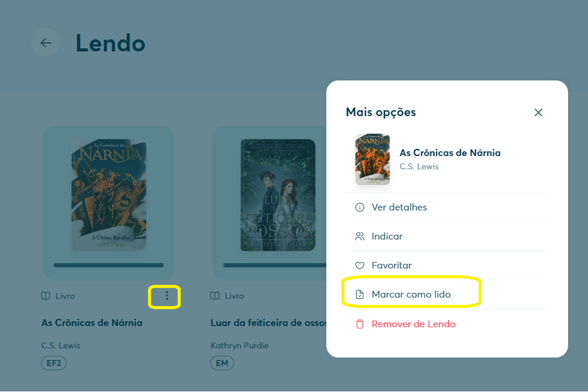Close the Mais opções panel
Screen dimensions: 588x392
538,113
